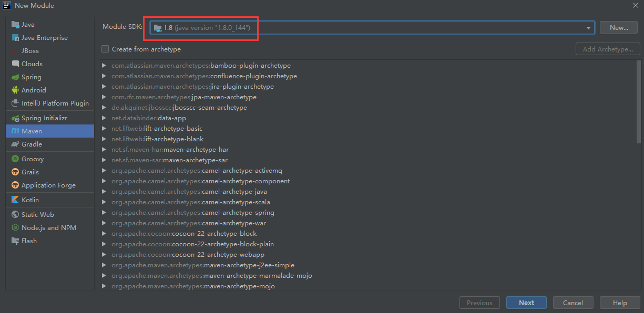Click the Maven m icon
This screenshot has height=313, width=644.
[x=15, y=131]
